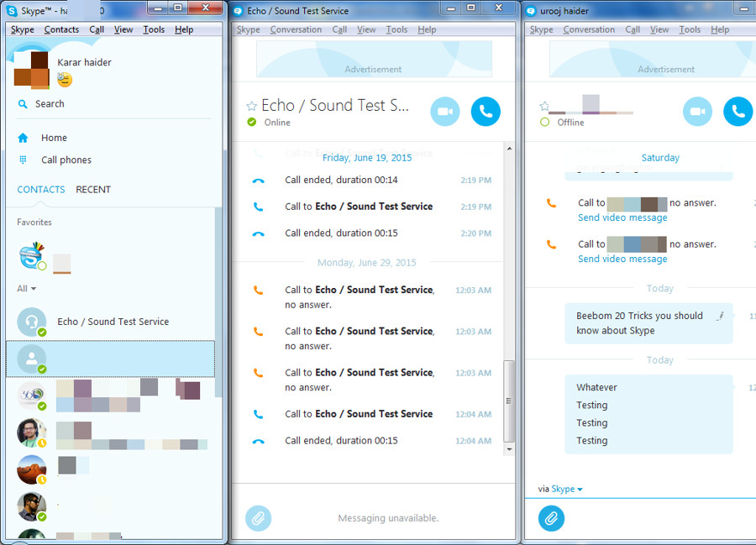Select the Echo / Sound Test Service contact name
Image resolution: width=756 pixels, height=545 pixels.
point(113,322)
